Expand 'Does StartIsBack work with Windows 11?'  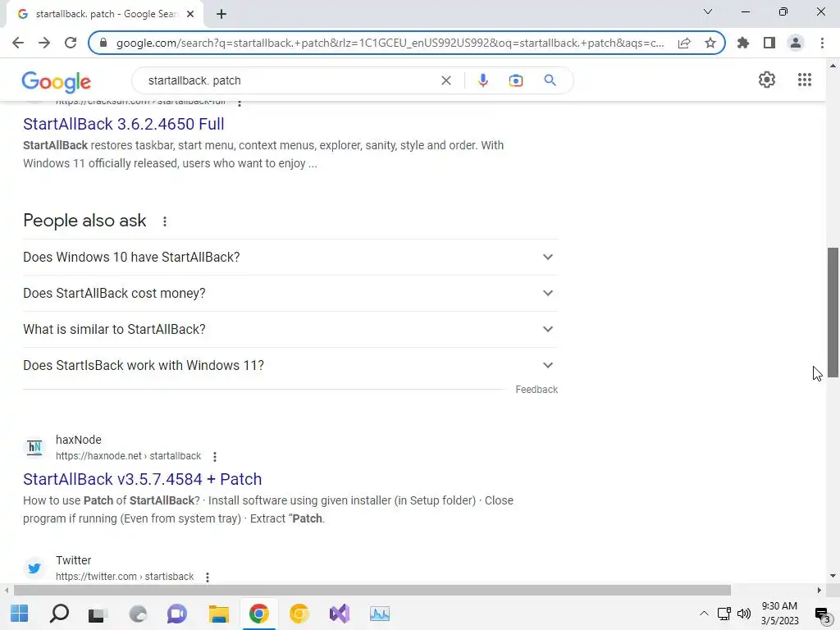point(290,365)
